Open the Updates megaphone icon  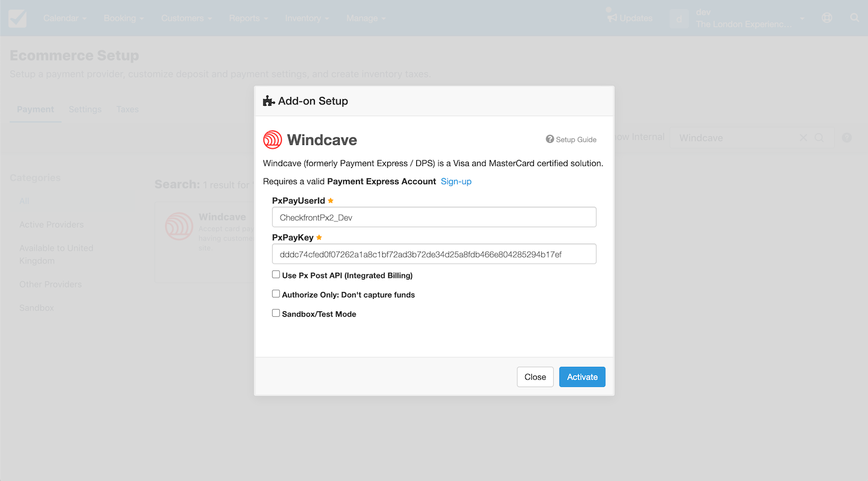pos(612,18)
